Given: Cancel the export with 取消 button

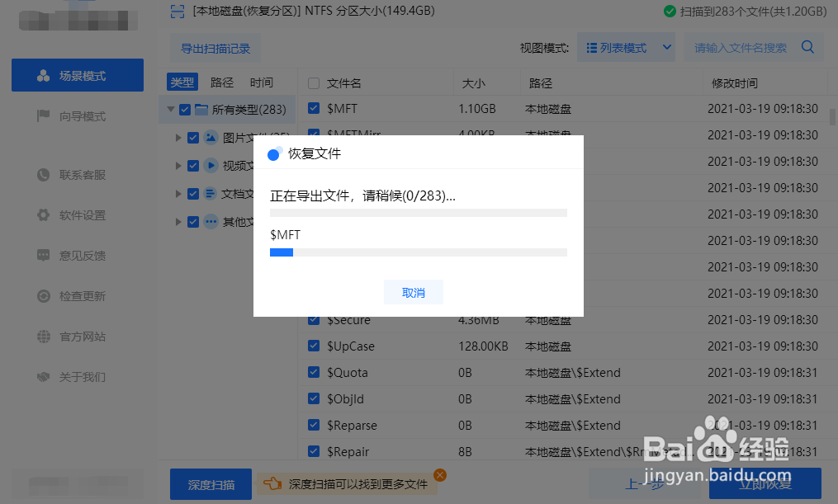Looking at the screenshot, I should [x=413, y=291].
